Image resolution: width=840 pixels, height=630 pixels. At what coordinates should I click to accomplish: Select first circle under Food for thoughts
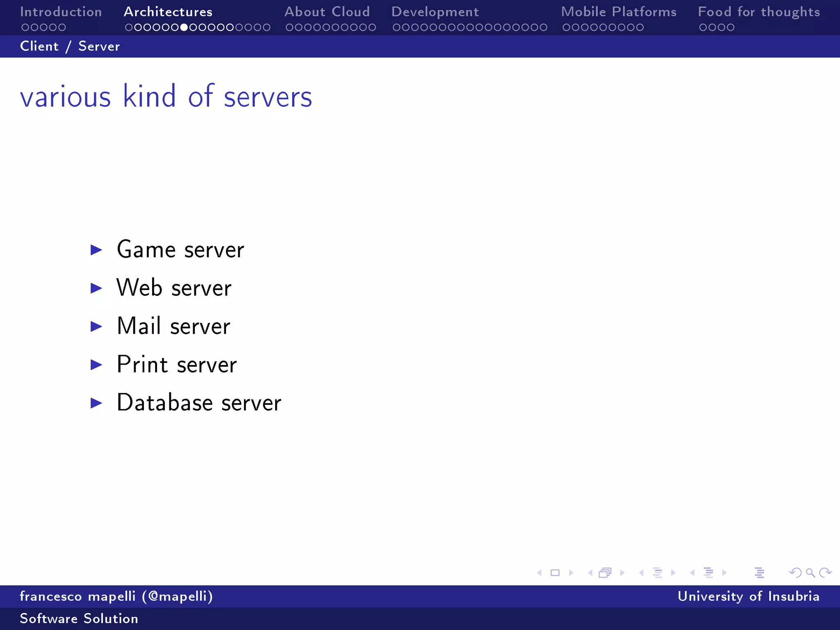point(703,27)
